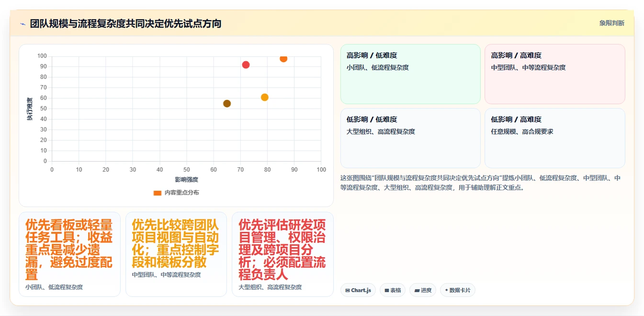This screenshot has height=316, width=644.
Task: Click the caption 中型团队、中等流程复杂度 under orange heading
Action: 166,275
